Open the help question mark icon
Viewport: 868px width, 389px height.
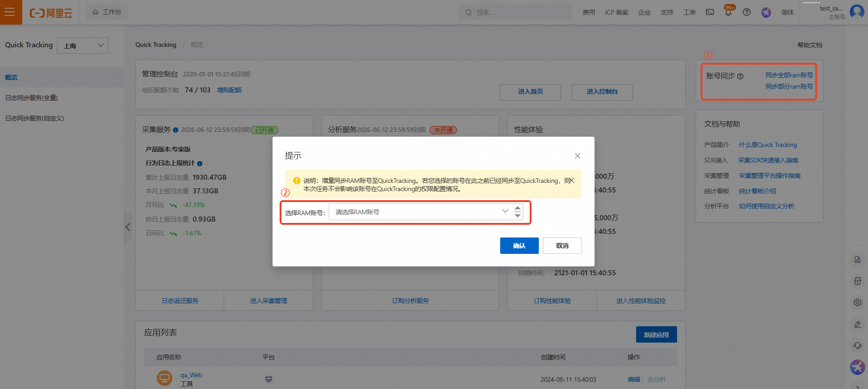747,12
